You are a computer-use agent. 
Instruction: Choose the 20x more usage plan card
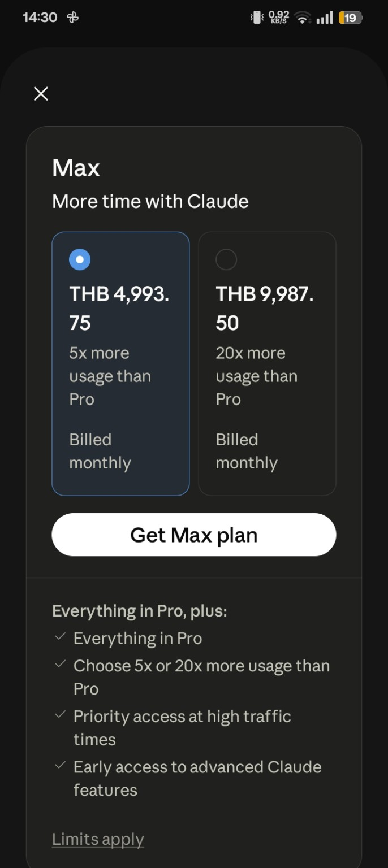tap(267, 364)
